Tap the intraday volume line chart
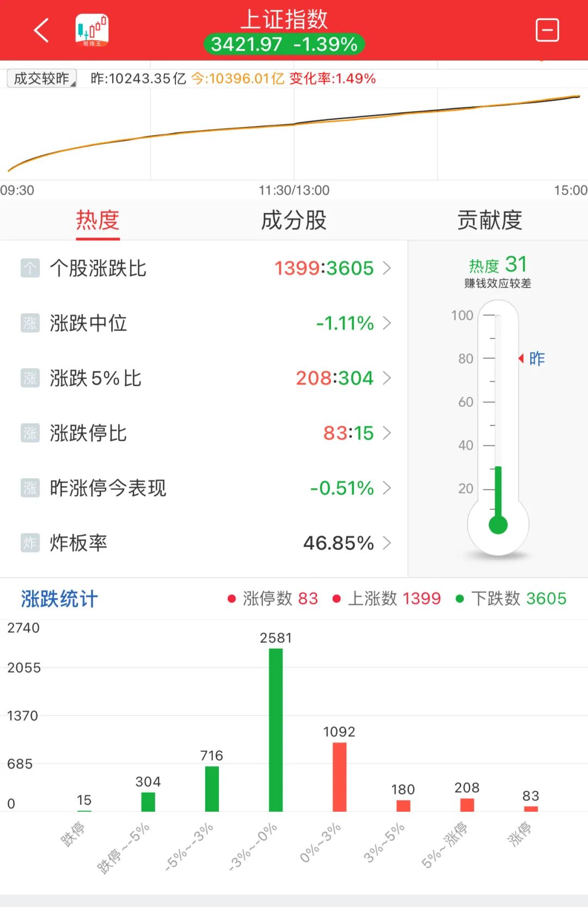This screenshot has height=907, width=588. 294,134
